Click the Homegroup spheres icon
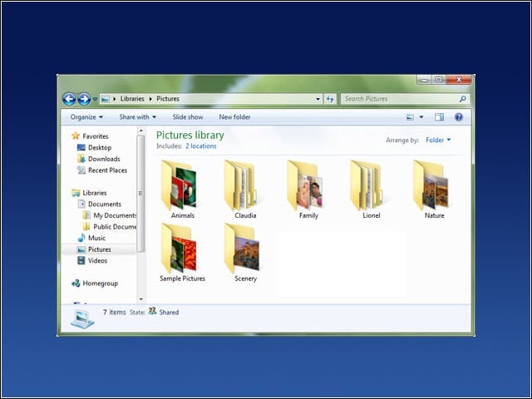 coord(76,283)
